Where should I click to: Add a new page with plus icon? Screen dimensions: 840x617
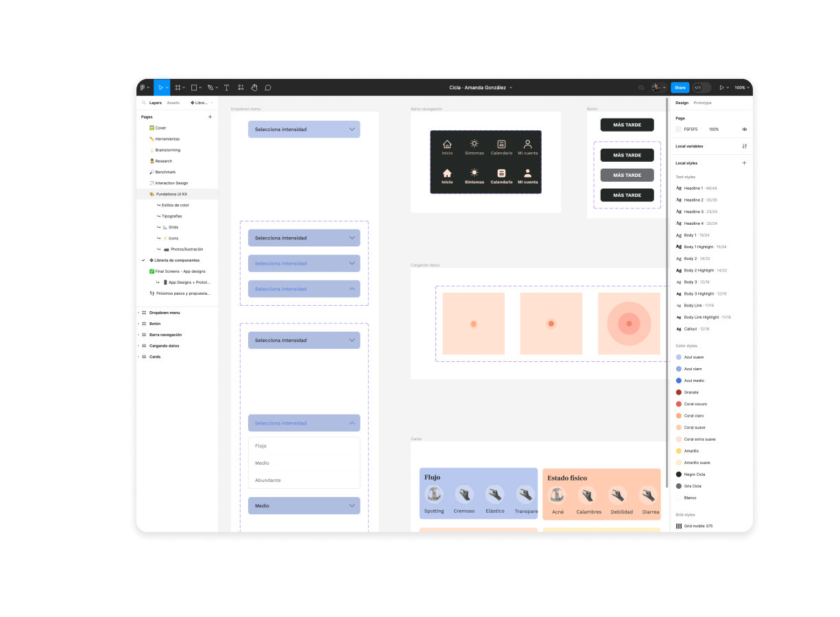pyautogui.click(x=210, y=117)
